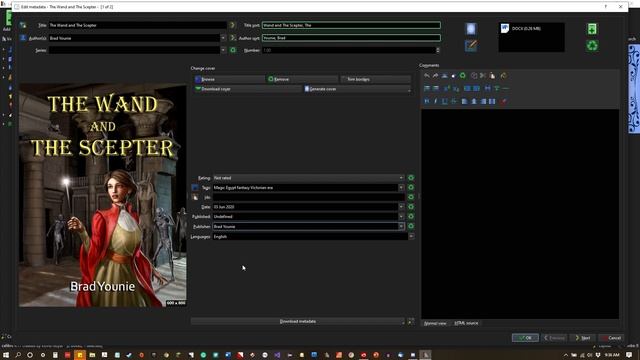The image size is (640, 360).
Task: Open the manage authors icon beside Author(s)
Action: coord(23,38)
